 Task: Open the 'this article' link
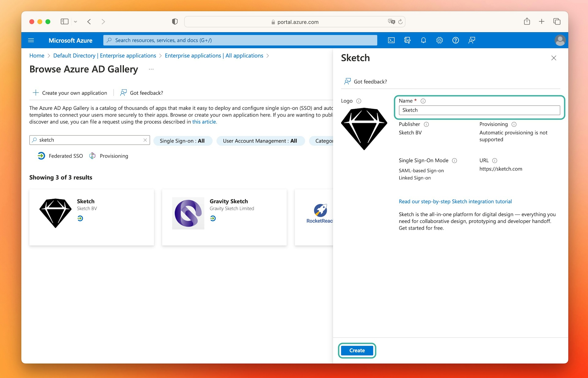(x=205, y=122)
